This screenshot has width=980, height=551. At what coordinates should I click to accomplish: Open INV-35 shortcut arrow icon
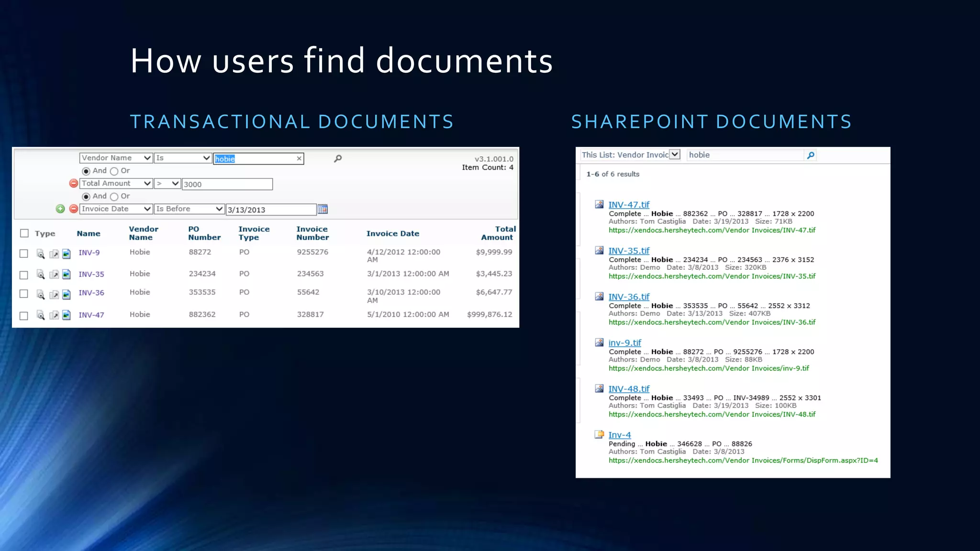54,274
